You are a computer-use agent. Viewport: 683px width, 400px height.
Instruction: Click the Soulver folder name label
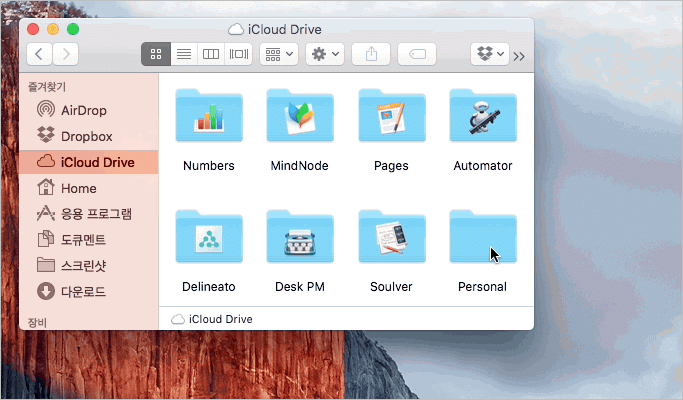[391, 287]
